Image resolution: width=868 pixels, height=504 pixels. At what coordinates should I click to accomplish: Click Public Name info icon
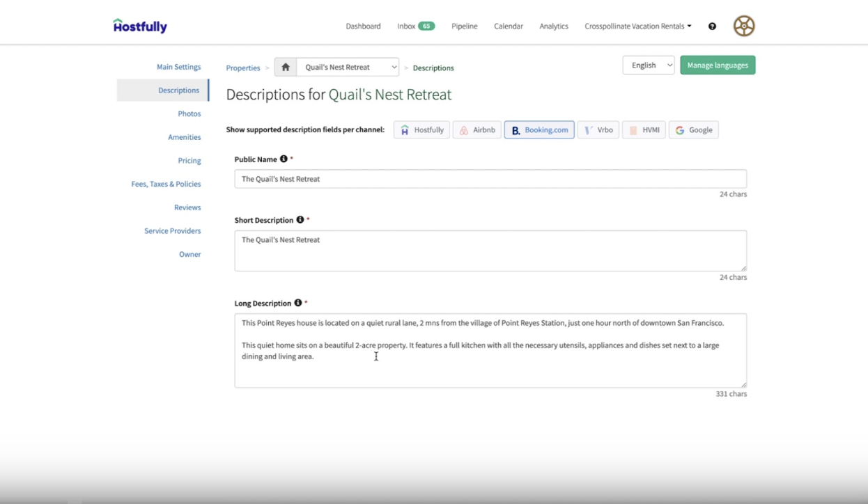(284, 159)
